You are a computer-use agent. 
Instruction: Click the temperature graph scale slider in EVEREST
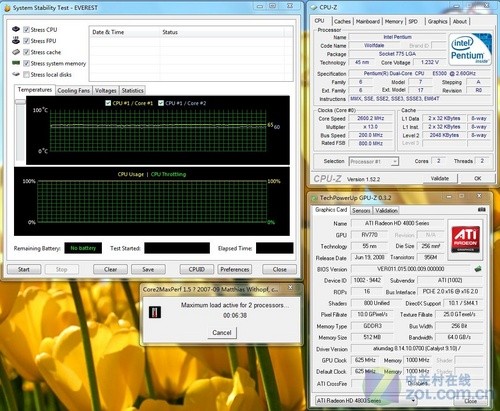click(20, 102)
